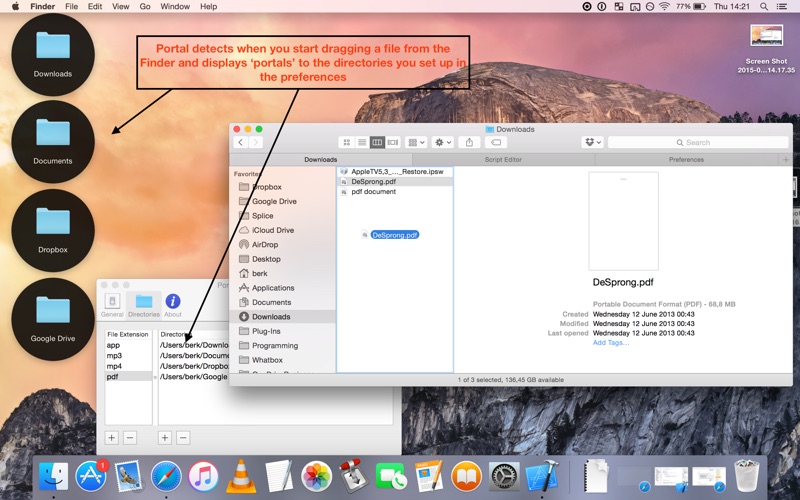The image size is (800, 500).
Task: Remove file extension with minus button
Action: click(130, 437)
